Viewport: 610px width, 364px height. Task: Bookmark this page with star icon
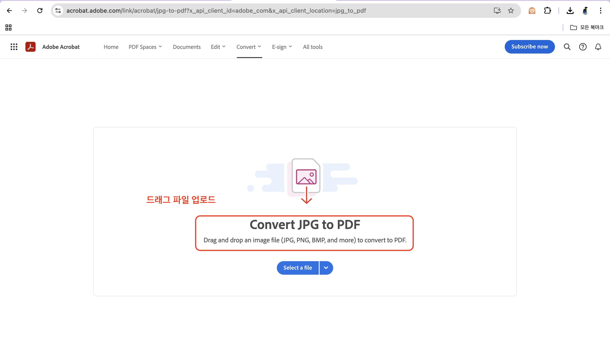(x=511, y=11)
